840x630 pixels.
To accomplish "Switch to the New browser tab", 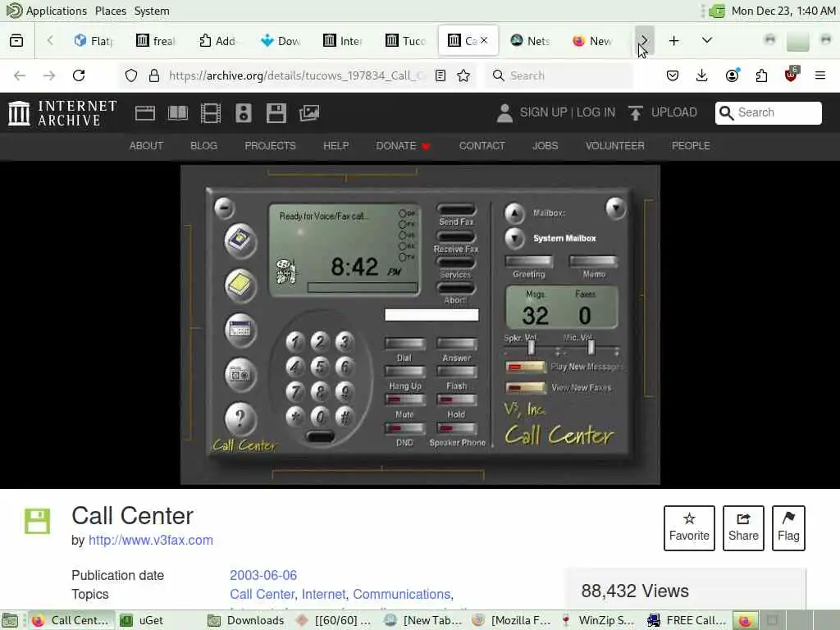I will point(592,41).
